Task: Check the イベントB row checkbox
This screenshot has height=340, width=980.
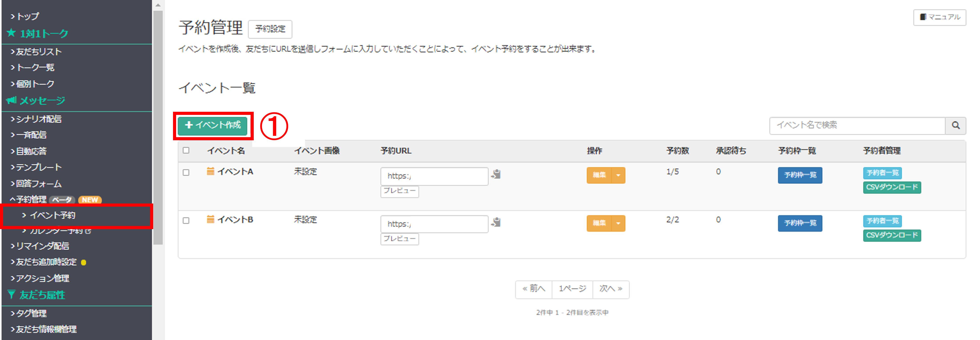Action: pos(186,220)
